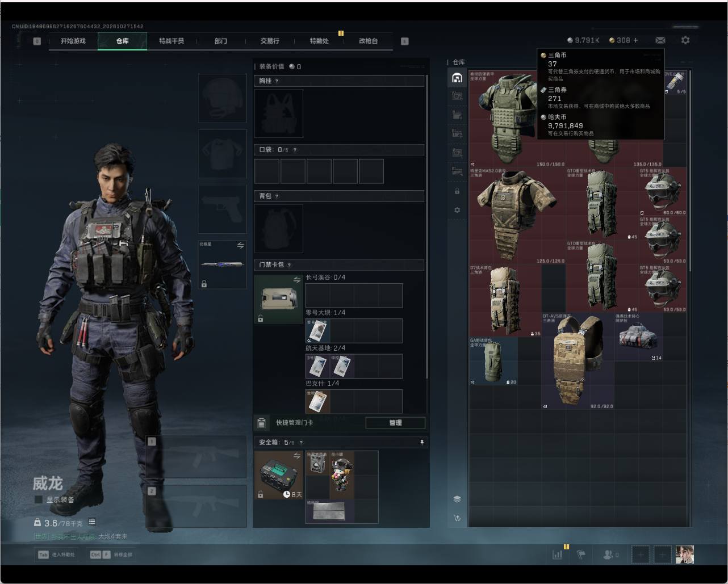Select the GA野战背包 item in warehouse
The image size is (728, 584).
493,361
